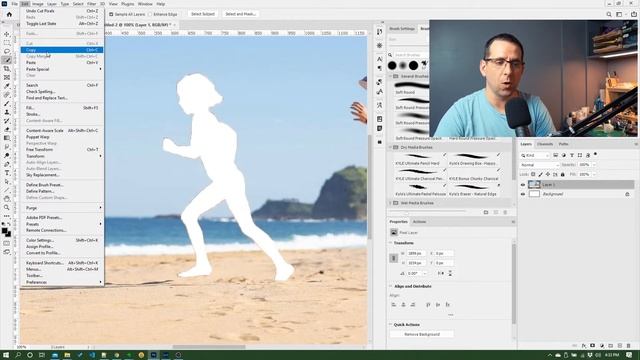This screenshot has width=640, height=360.
Task: Select the Rectangular Marquee tool
Action: coord(7,43)
